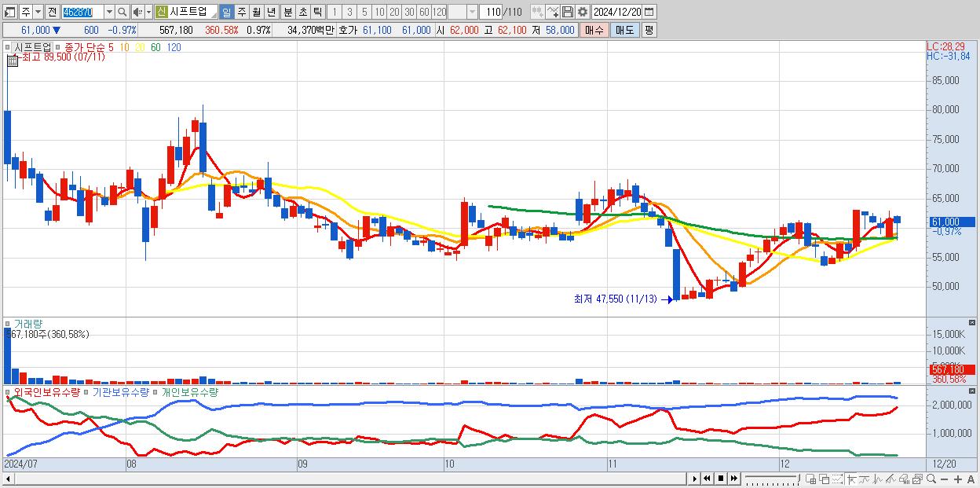Click the stop button in the bottom bar
Image resolution: width=980 pixels, height=488 pixels.
pos(720,479)
